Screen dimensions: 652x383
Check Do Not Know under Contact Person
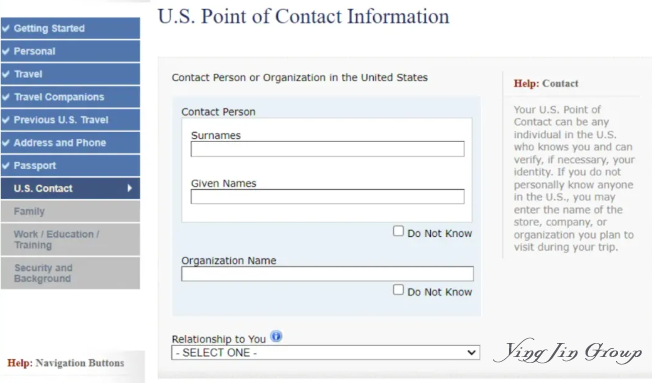398,231
